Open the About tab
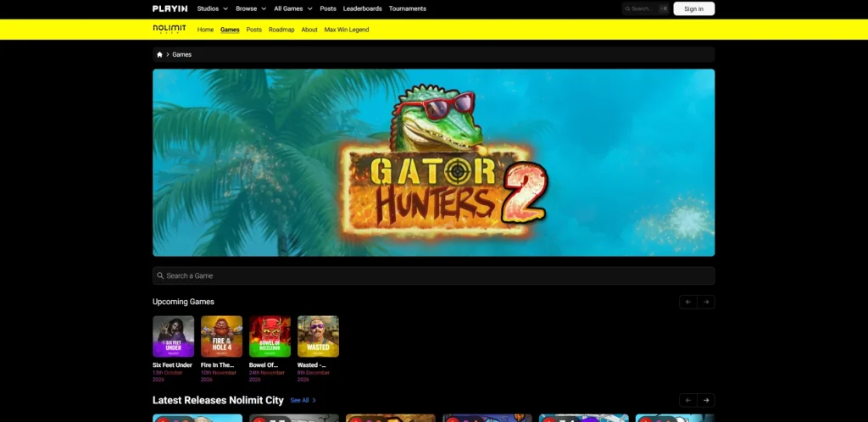868x422 pixels. [309, 30]
